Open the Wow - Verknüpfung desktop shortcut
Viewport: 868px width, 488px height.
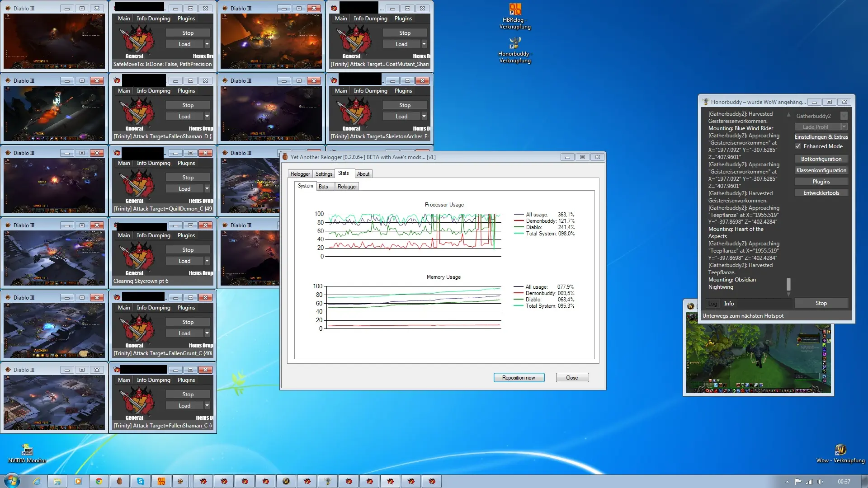tap(840, 453)
